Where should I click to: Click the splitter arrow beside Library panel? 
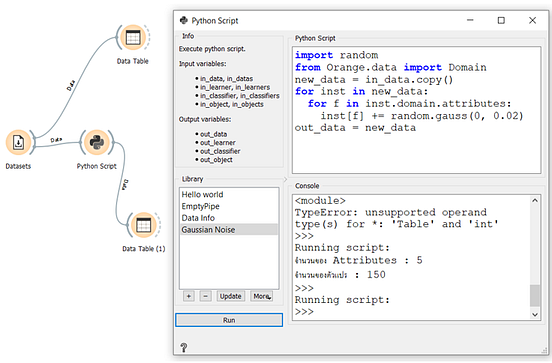click(x=286, y=180)
